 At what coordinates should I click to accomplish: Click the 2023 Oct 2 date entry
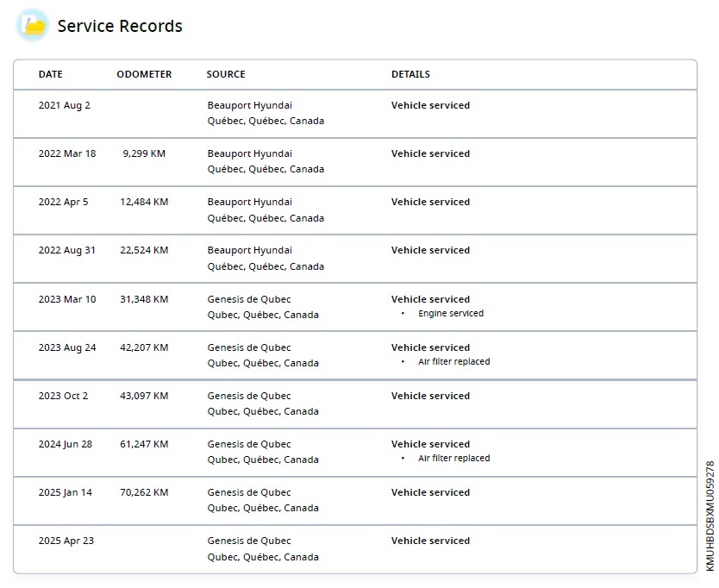(x=64, y=396)
